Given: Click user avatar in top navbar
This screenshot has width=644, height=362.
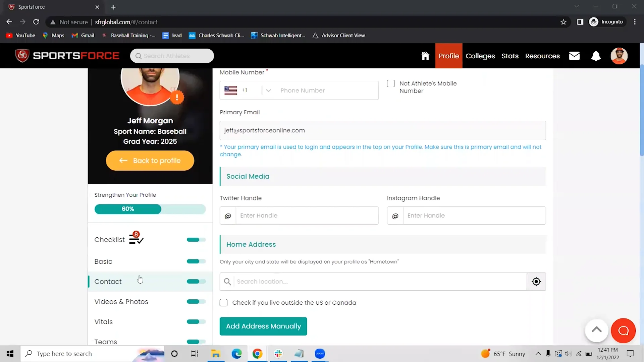Looking at the screenshot, I should tap(619, 56).
